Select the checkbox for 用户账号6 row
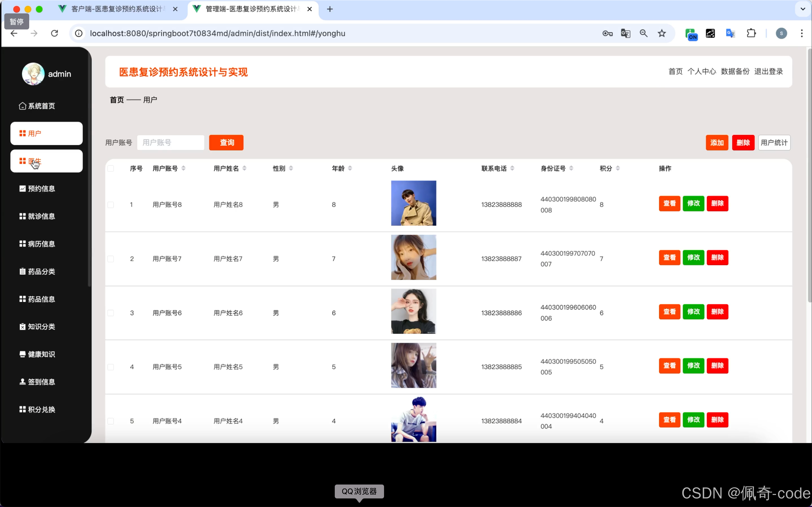This screenshot has height=507, width=812. pyautogui.click(x=111, y=313)
